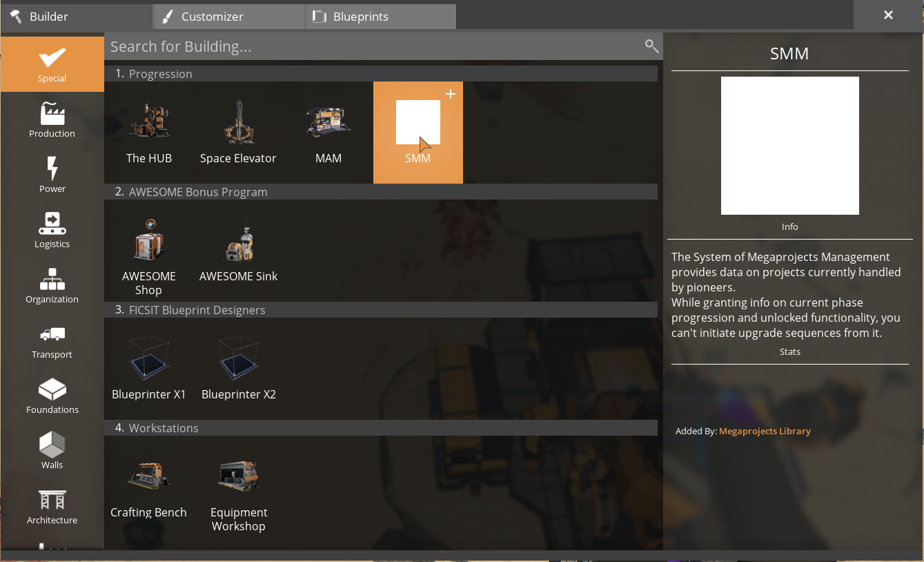The width and height of the screenshot is (924, 562).
Task: Open the Logistics category
Action: click(x=52, y=230)
